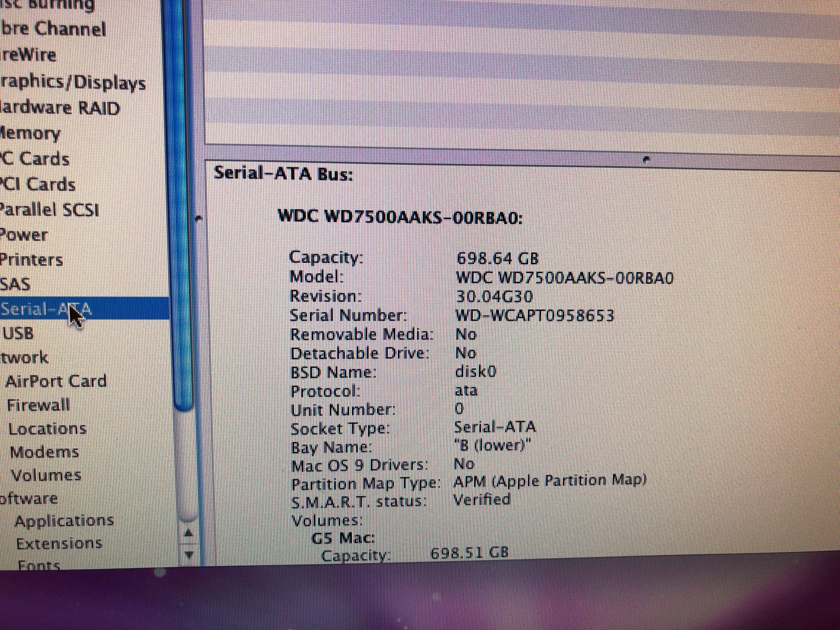The height and width of the screenshot is (630, 840).
Task: Click the Bay Name value "B (lower)"
Action: tap(492, 445)
